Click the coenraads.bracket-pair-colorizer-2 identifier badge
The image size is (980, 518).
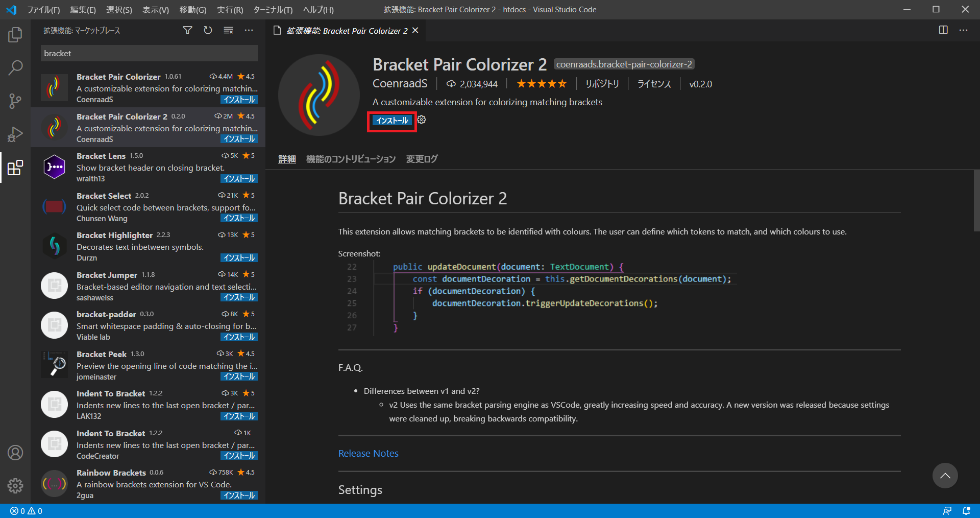[x=624, y=64]
